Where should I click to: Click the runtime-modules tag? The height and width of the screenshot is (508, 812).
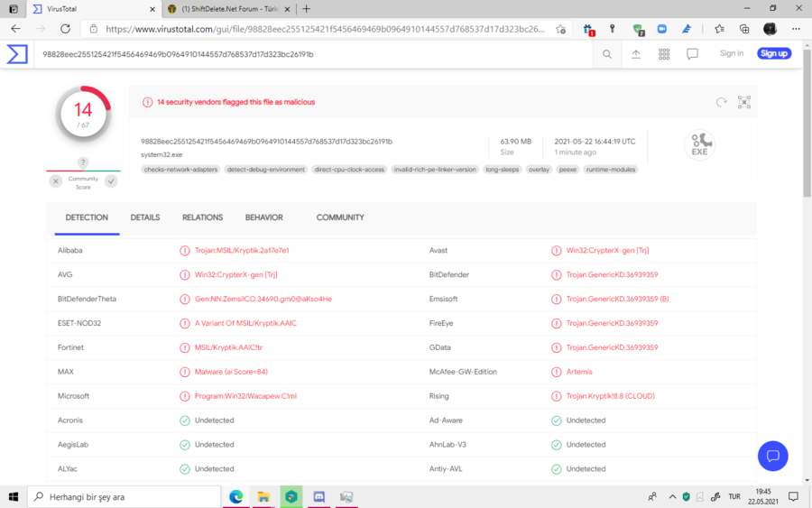[x=611, y=170]
